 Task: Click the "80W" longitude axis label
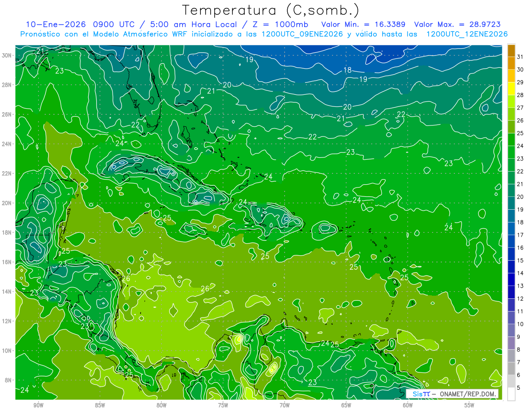[161, 405]
